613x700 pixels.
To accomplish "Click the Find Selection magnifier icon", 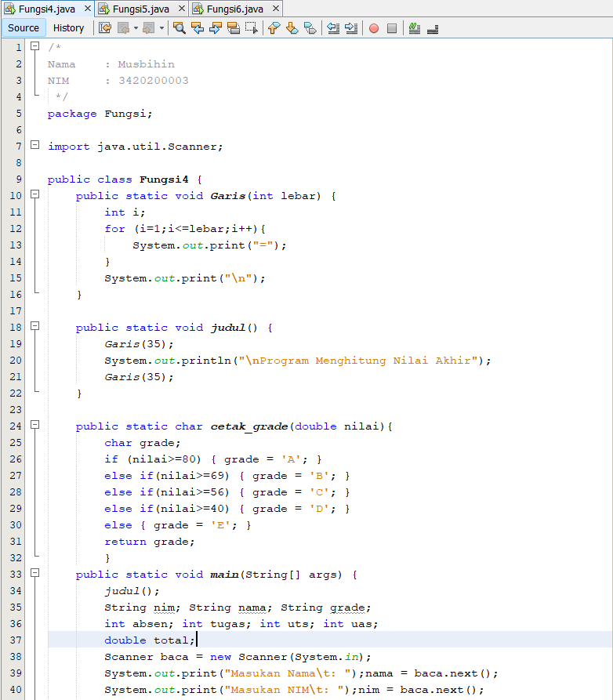I will click(x=180, y=28).
